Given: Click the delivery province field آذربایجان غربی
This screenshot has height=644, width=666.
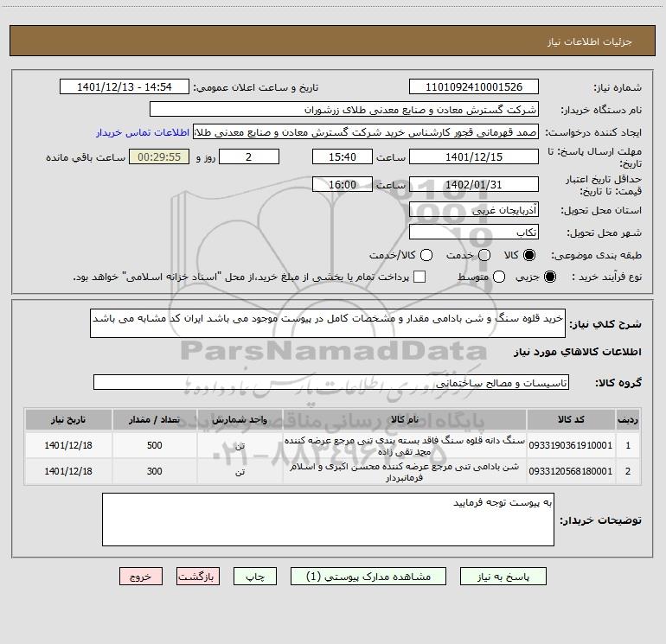Looking at the screenshot, I should tap(474, 210).
